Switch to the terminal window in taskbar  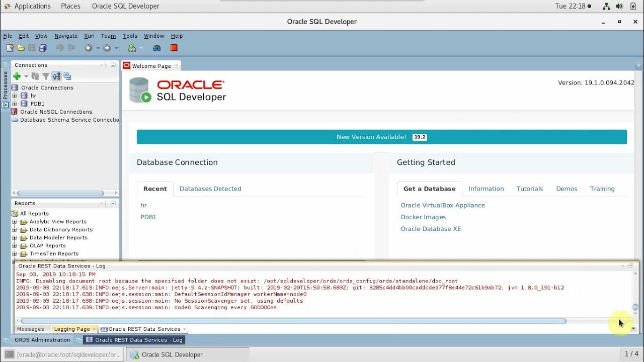pyautogui.click(x=63, y=354)
